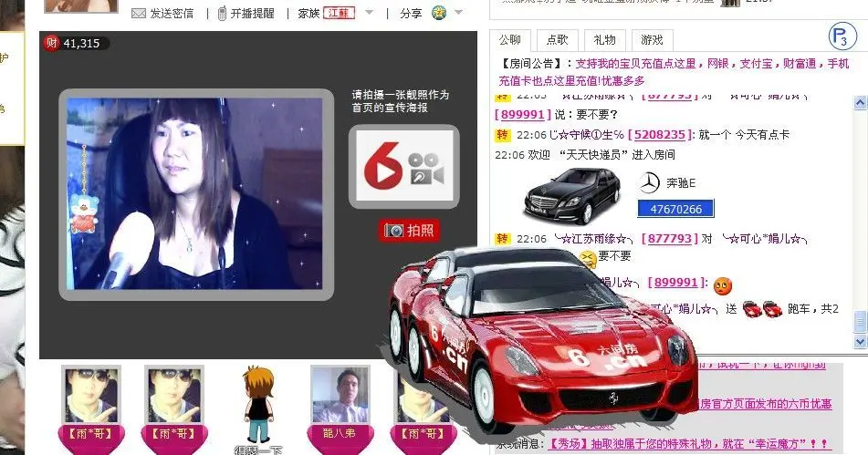This screenshot has width=868, height=455.
Task: Click the envelope icon for 发送密信
Action: tap(139, 14)
